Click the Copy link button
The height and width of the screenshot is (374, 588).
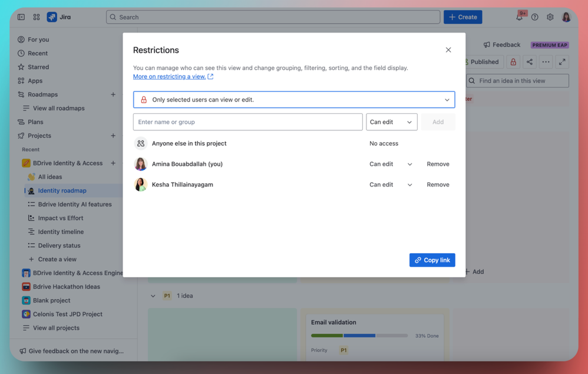432,260
